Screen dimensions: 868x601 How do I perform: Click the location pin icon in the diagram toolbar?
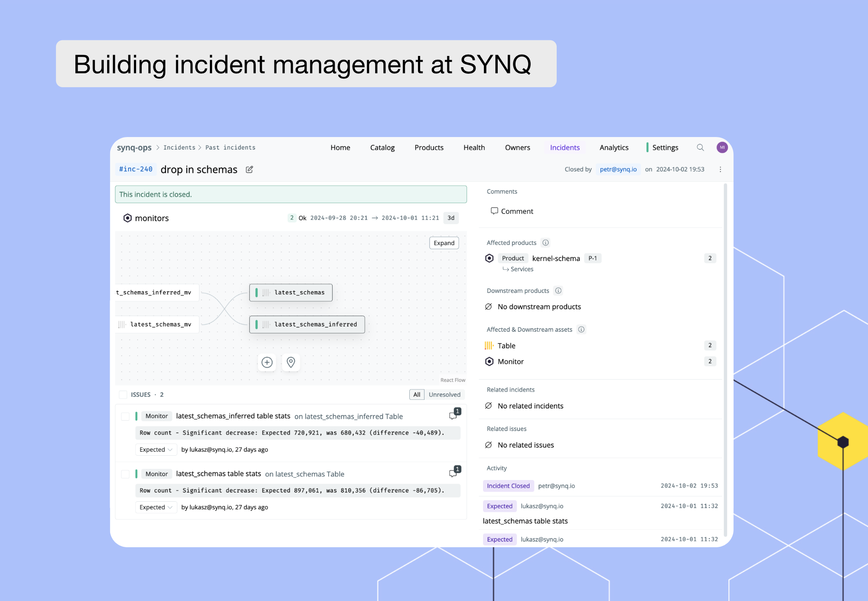[290, 363]
